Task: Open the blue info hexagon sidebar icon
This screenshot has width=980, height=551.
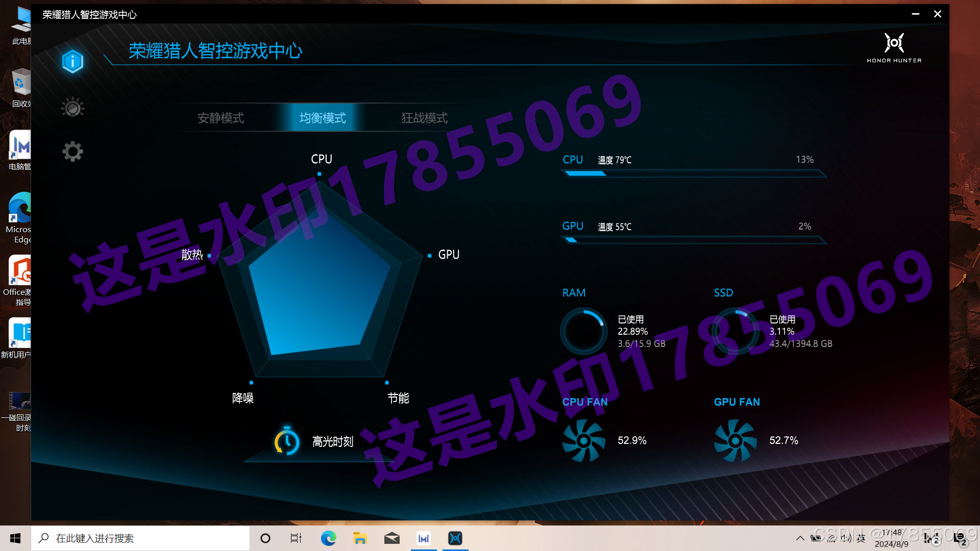Action: (x=72, y=62)
